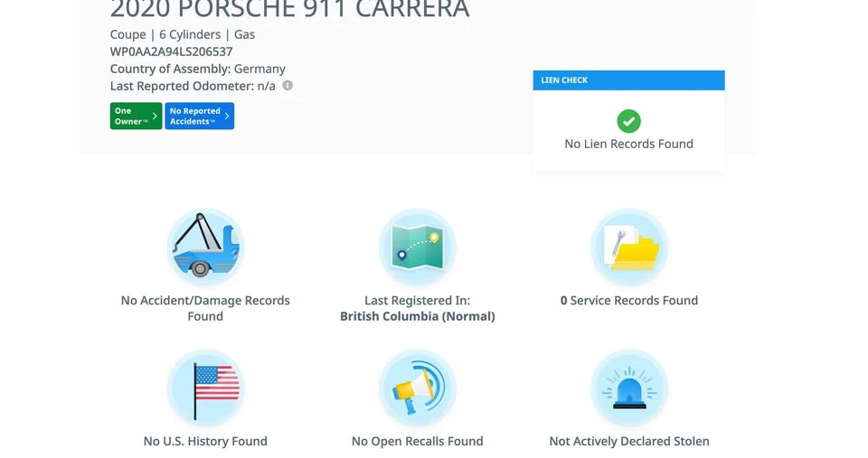
Task: Click 'No Open Recalls Found' label
Action: 418,441
